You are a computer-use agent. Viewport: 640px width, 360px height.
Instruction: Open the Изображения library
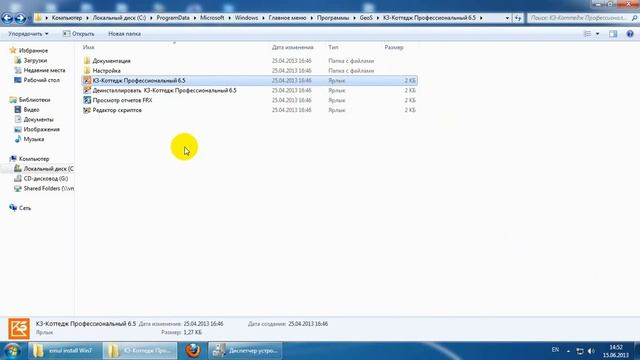pos(42,129)
